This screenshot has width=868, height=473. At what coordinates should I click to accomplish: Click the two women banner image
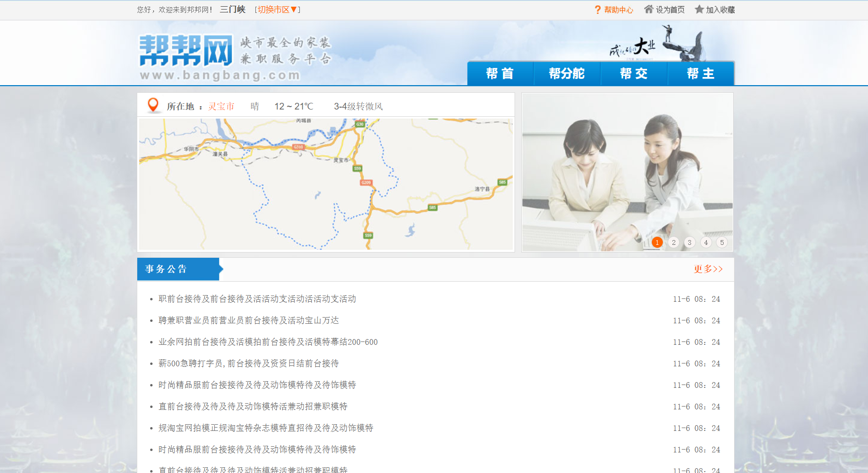pos(627,172)
